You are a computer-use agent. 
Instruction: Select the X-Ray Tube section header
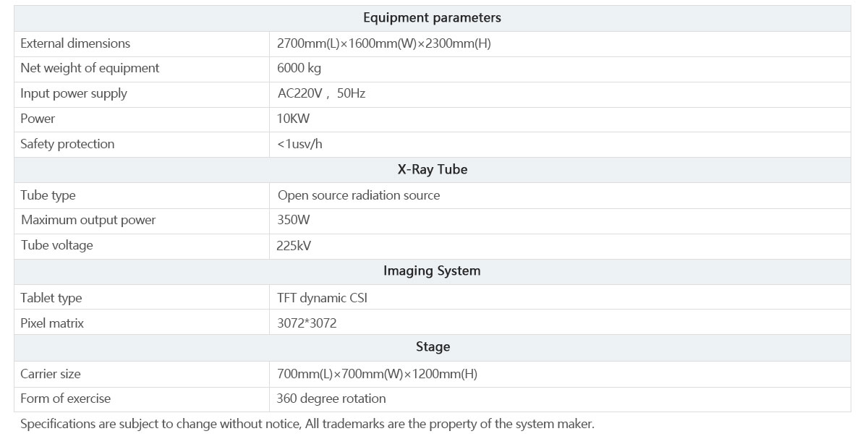tap(433, 170)
